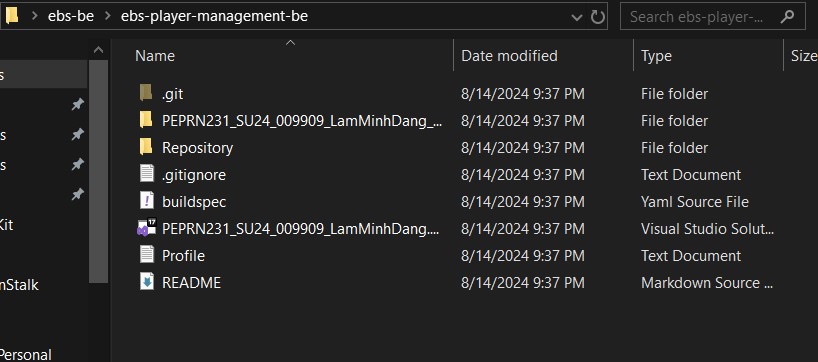Click the navigation pane scroll up arrow

point(98,51)
